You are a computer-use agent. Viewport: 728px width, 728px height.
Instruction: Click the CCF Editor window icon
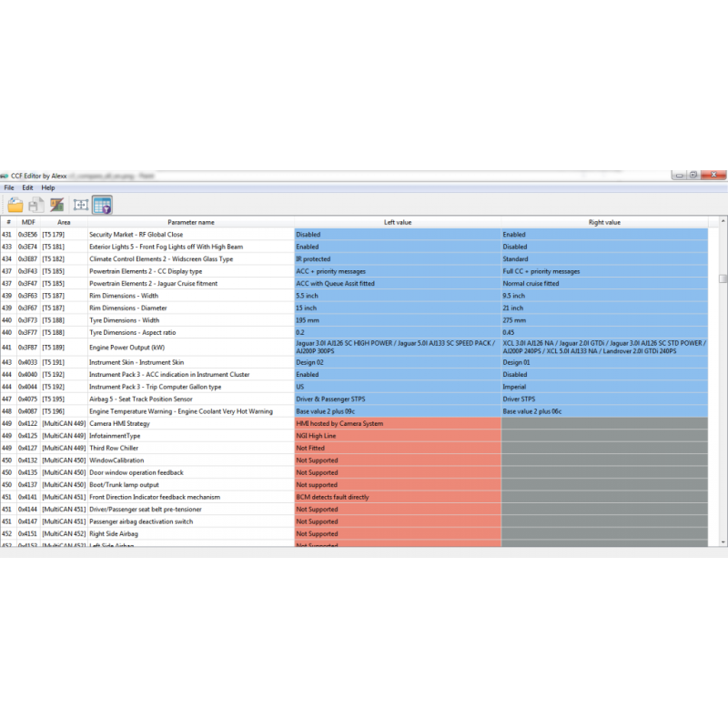coord(5,176)
